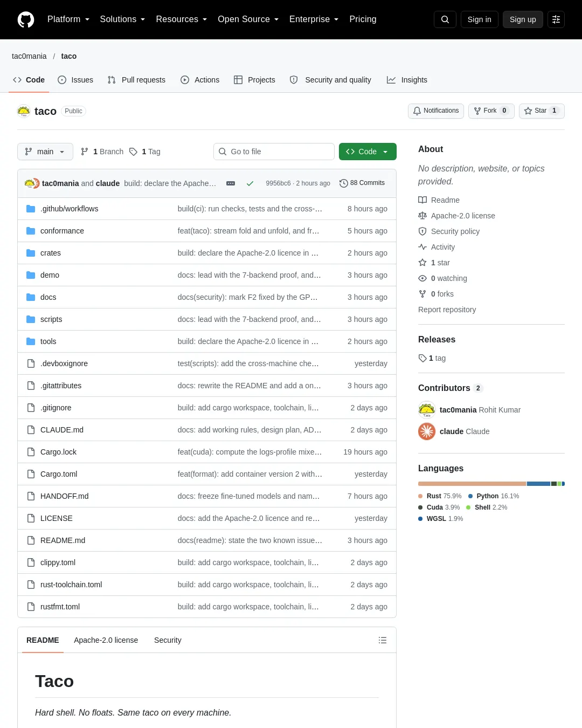Open the rust-toolchain.toml file
Screen dimensions: 582x728
pyautogui.click(x=71, y=585)
